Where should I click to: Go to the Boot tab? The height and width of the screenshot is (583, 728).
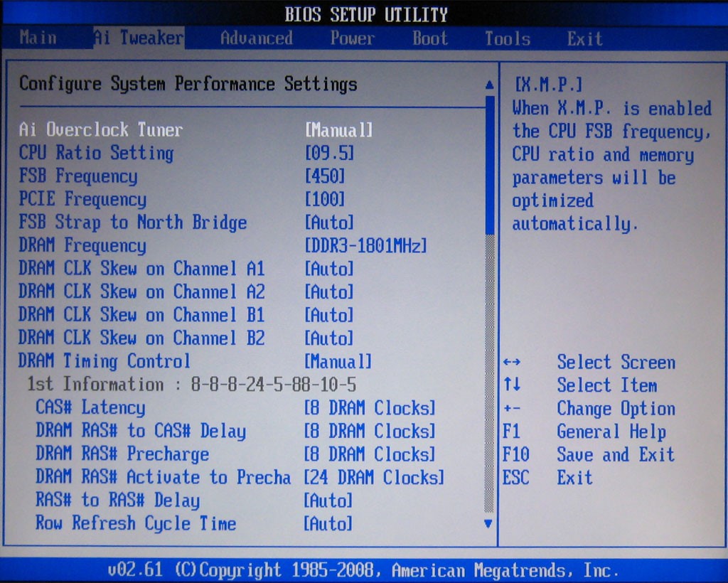430,38
